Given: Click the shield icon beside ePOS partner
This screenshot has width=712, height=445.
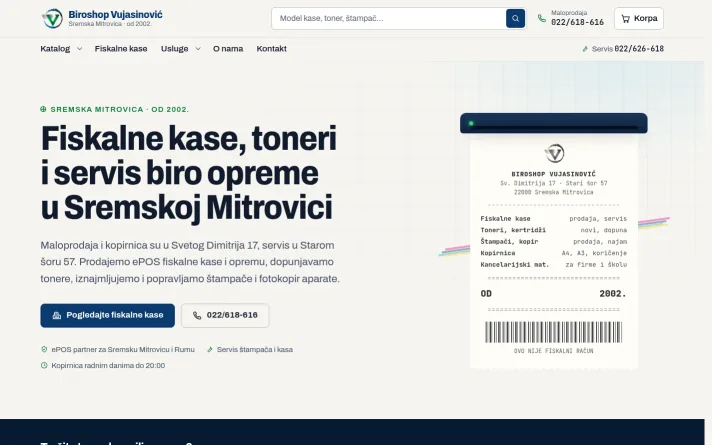Looking at the screenshot, I should click(44, 349).
